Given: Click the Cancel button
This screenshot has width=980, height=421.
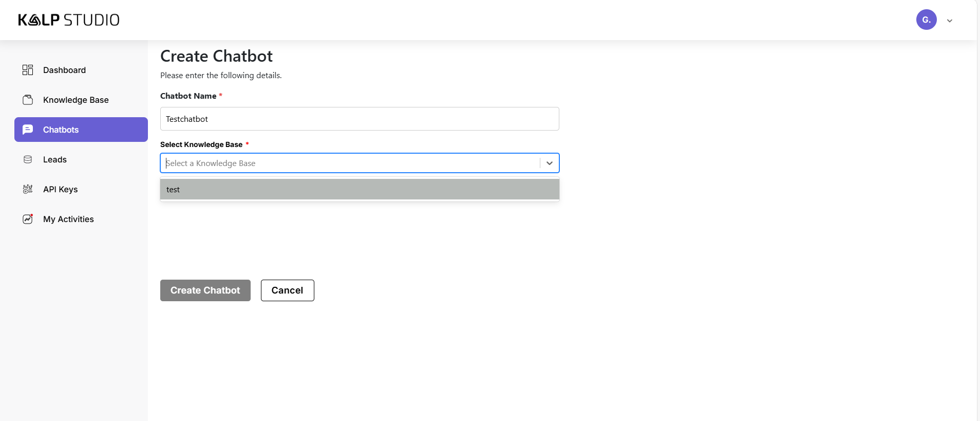Looking at the screenshot, I should point(287,290).
